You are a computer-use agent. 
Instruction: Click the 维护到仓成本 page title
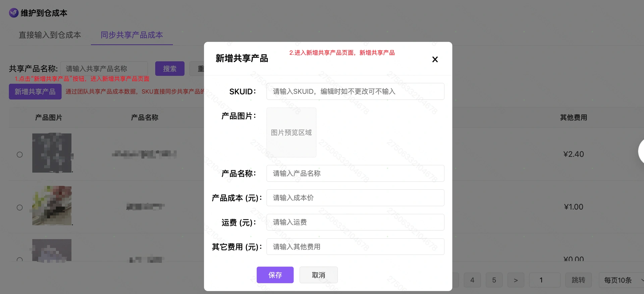coord(44,13)
